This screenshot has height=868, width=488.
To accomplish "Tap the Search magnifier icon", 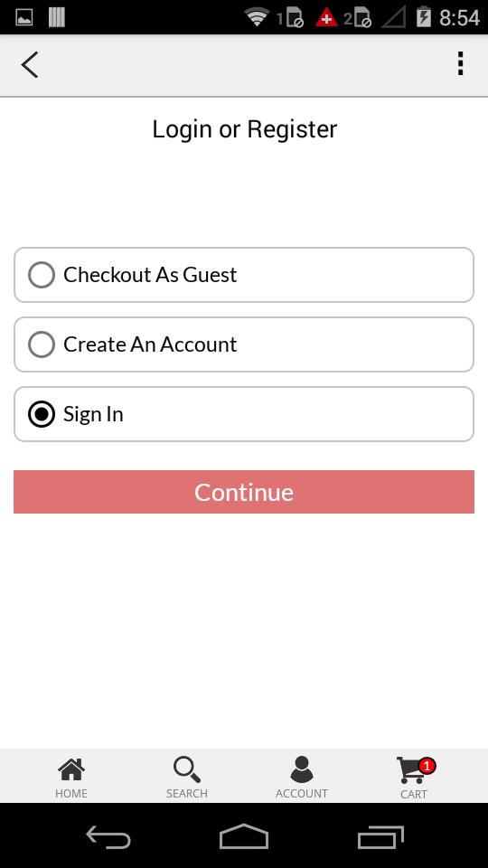I will tap(187, 769).
